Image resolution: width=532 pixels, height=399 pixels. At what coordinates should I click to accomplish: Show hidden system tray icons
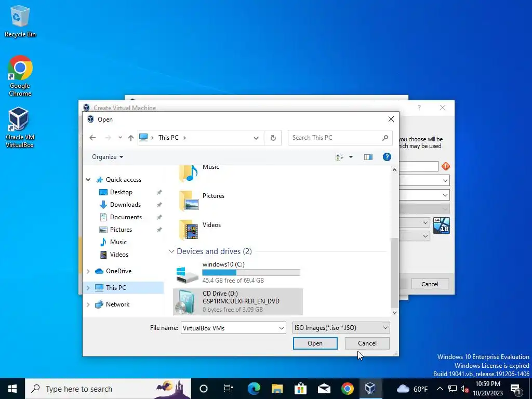[x=440, y=389]
